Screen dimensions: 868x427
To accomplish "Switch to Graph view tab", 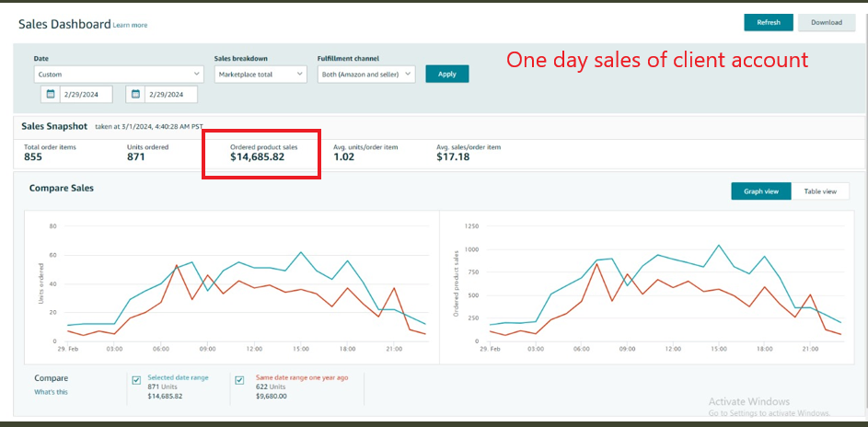I will (x=760, y=191).
